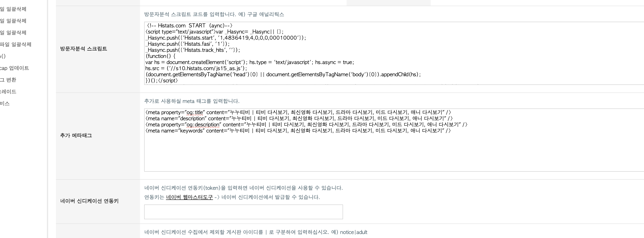Choose the third 일 일괄삭제 sidebar item
The width and height of the screenshot is (644, 238).
point(13,33)
